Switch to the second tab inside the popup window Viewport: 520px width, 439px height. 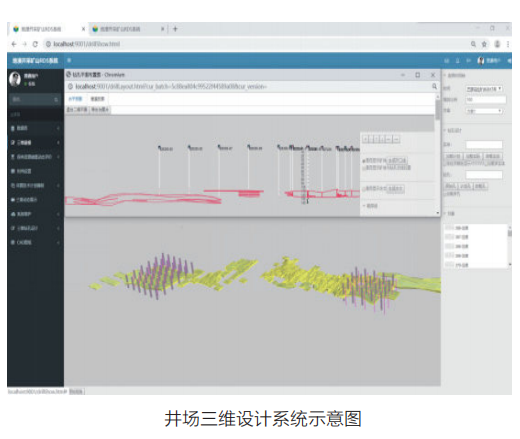[97, 99]
